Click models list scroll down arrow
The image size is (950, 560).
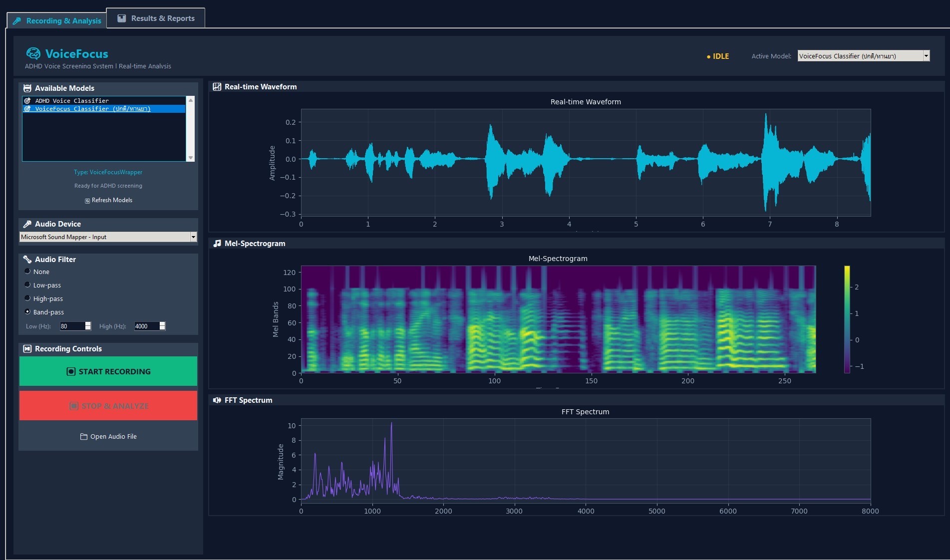click(x=190, y=158)
